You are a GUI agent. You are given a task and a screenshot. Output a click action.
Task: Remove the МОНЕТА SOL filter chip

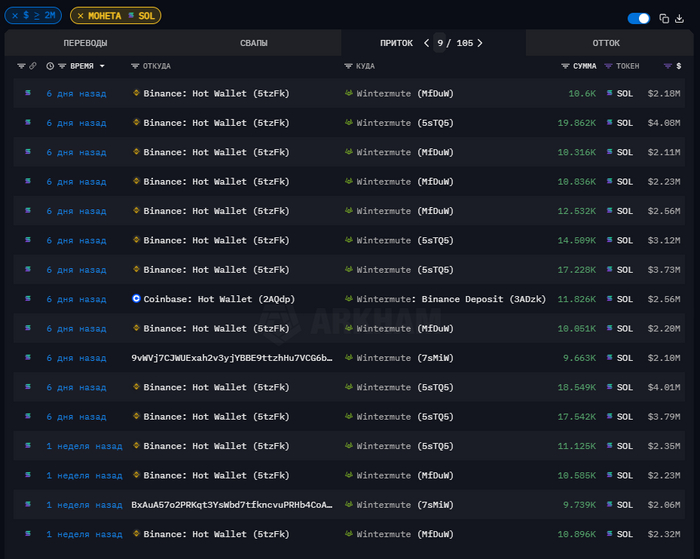click(x=80, y=16)
